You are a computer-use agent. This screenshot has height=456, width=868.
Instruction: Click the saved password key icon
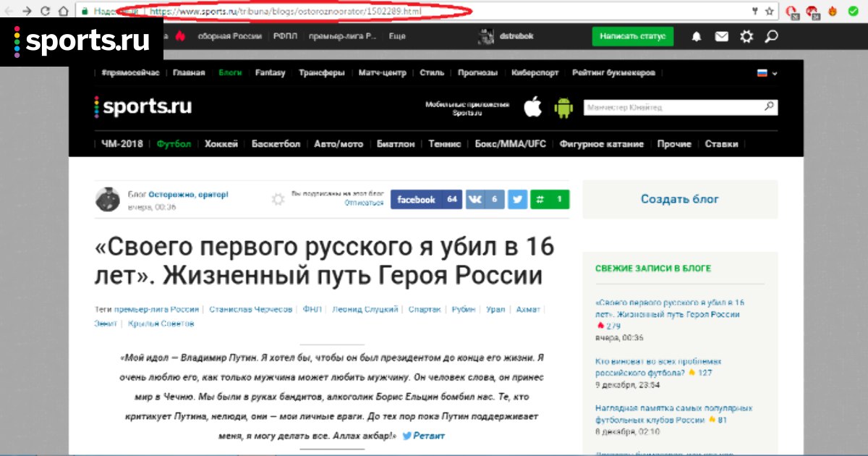[755, 12]
